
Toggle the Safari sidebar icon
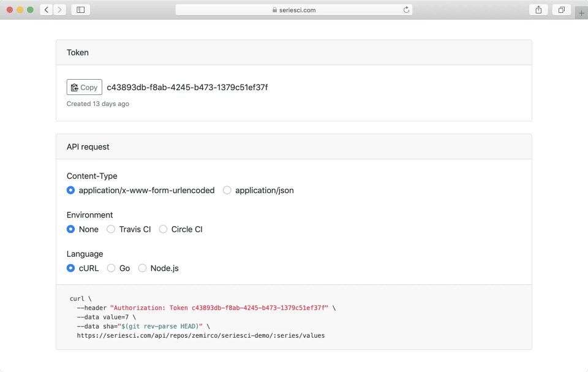80,10
